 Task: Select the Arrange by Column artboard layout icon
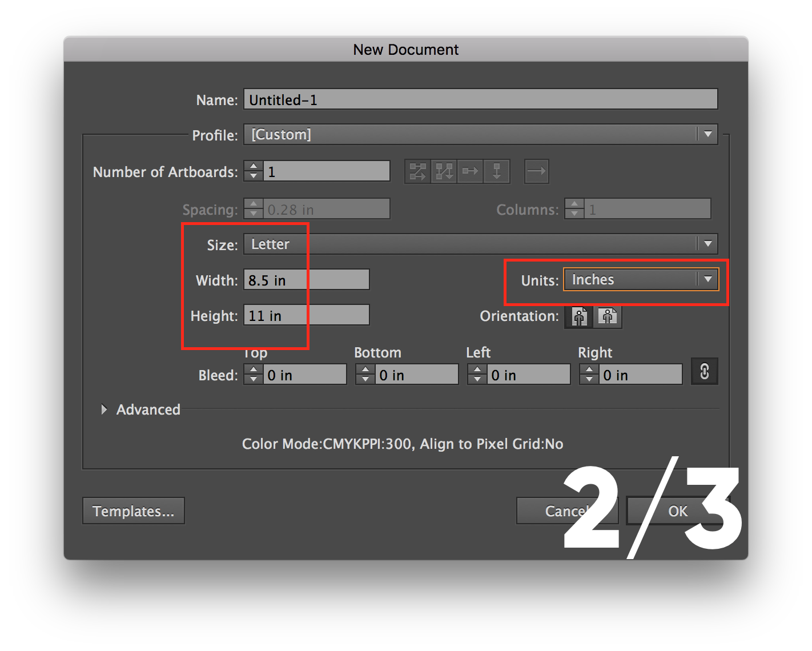[497, 171]
